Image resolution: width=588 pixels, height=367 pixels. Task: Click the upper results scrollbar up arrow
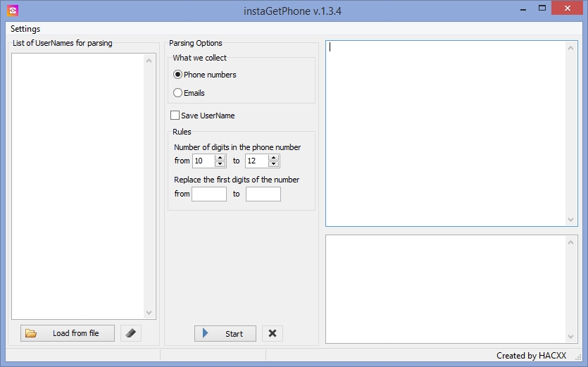tap(571, 48)
